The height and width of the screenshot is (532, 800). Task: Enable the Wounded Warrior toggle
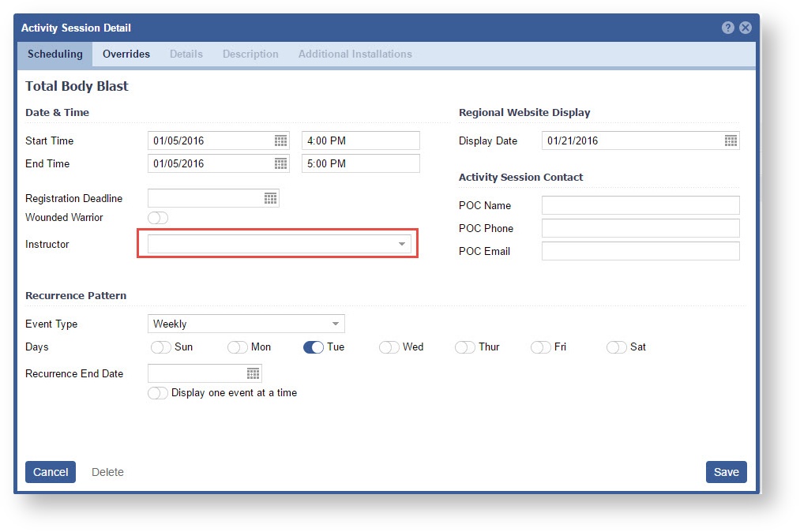(158, 218)
